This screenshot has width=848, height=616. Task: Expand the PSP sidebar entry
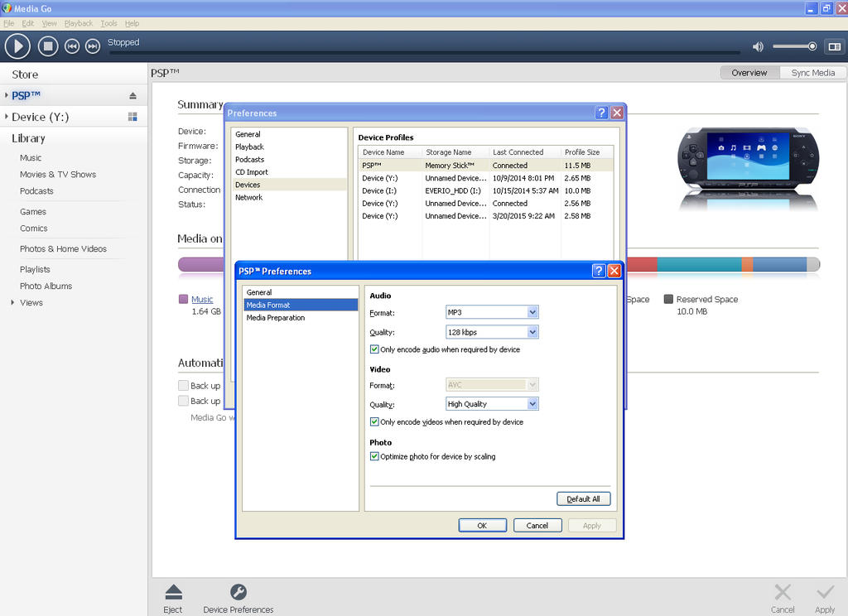tap(6, 95)
